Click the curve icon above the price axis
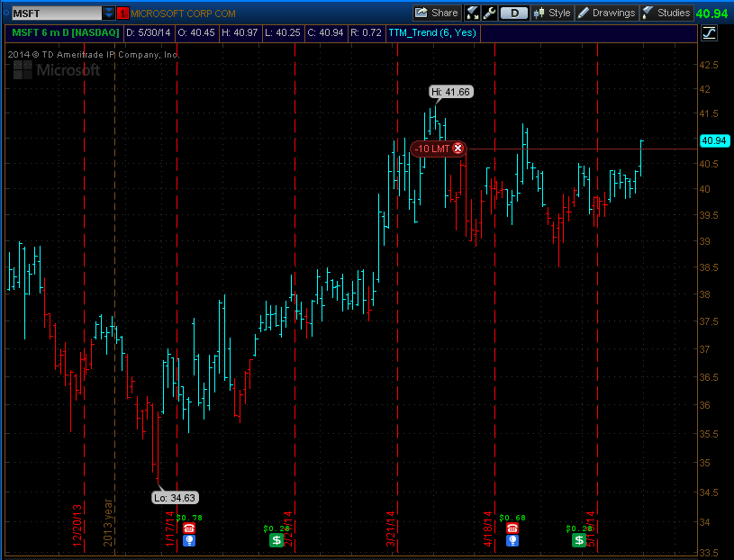 pyautogui.click(x=709, y=33)
